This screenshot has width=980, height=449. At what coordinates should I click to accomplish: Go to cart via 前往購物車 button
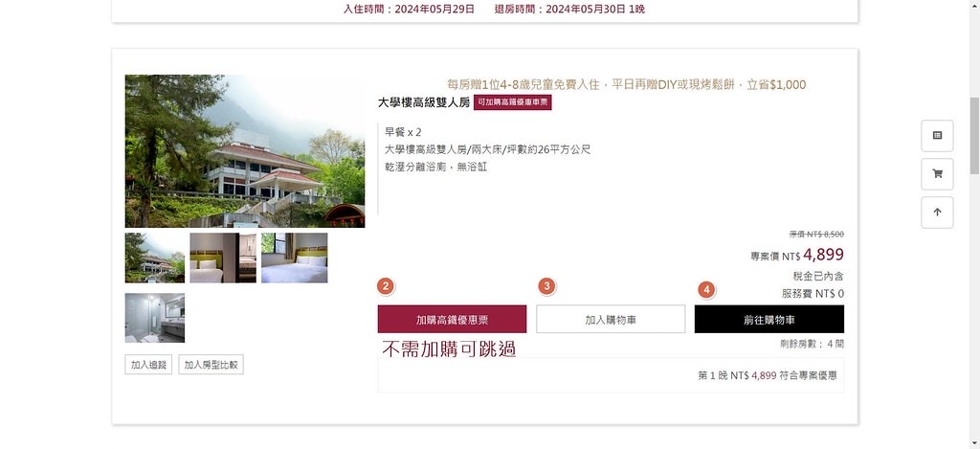768,319
